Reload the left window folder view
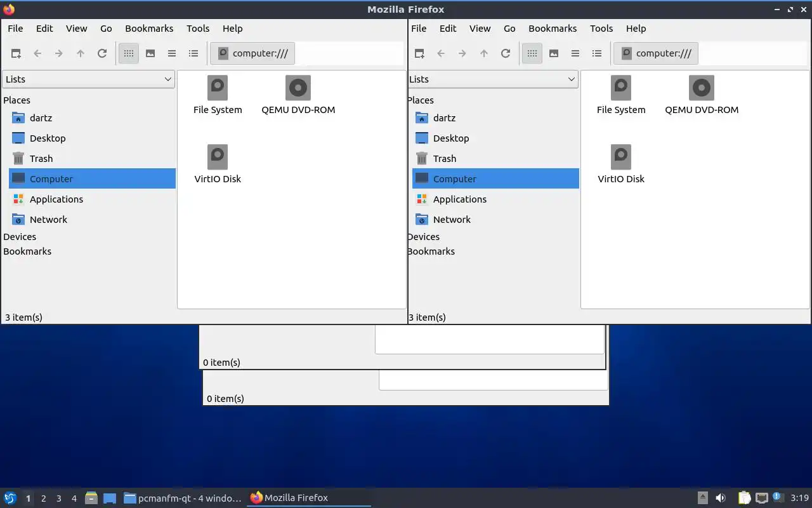Screen dimensions: 812x508 tap(102, 53)
